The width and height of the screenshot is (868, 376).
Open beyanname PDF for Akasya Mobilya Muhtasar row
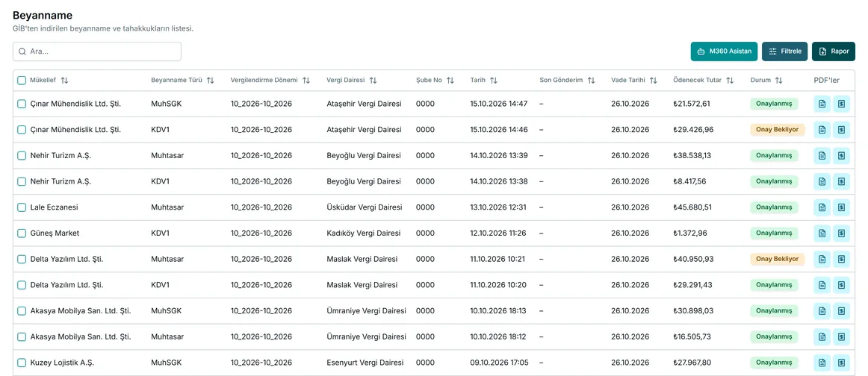click(x=822, y=336)
